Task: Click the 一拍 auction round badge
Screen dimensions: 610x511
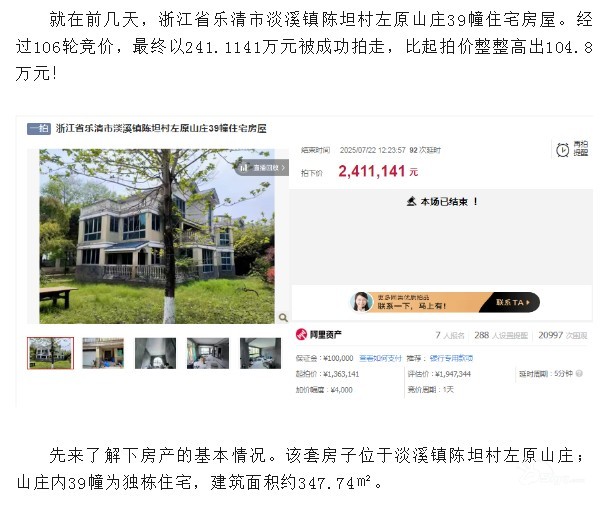Action: [x=39, y=128]
